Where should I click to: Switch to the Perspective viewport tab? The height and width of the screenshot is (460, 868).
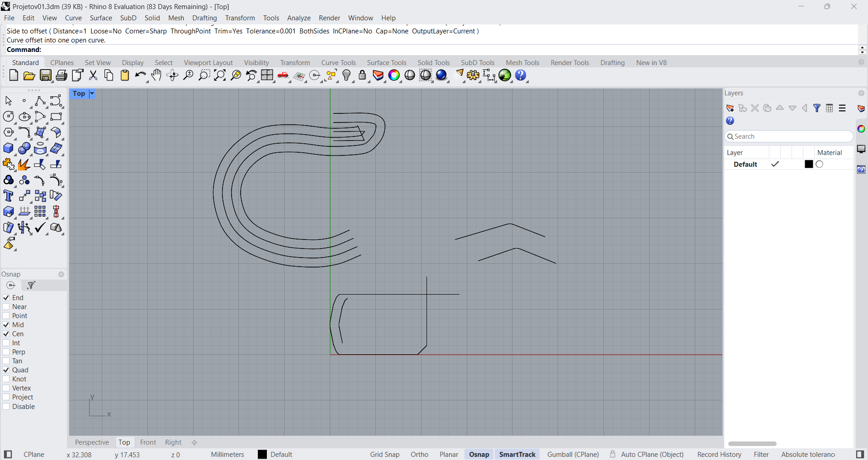pyautogui.click(x=92, y=442)
